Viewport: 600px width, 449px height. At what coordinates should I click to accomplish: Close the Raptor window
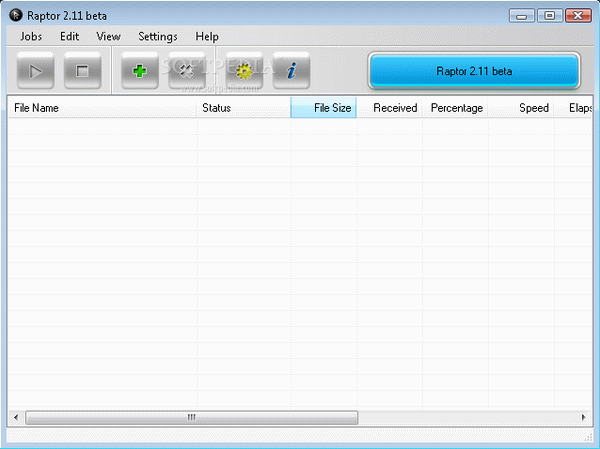(578, 16)
